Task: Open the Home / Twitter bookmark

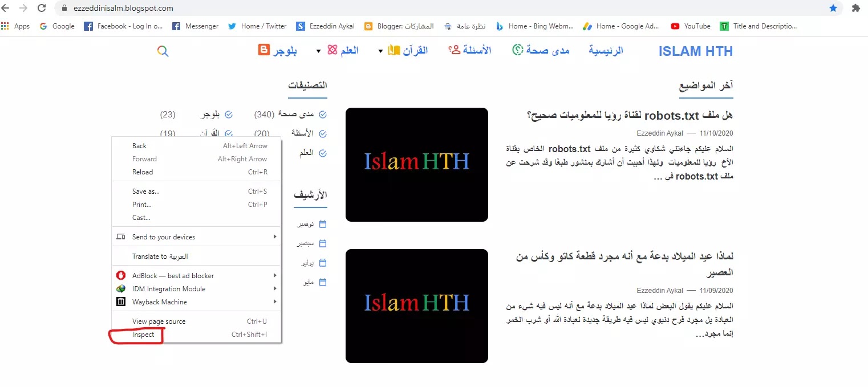Action: (x=257, y=26)
